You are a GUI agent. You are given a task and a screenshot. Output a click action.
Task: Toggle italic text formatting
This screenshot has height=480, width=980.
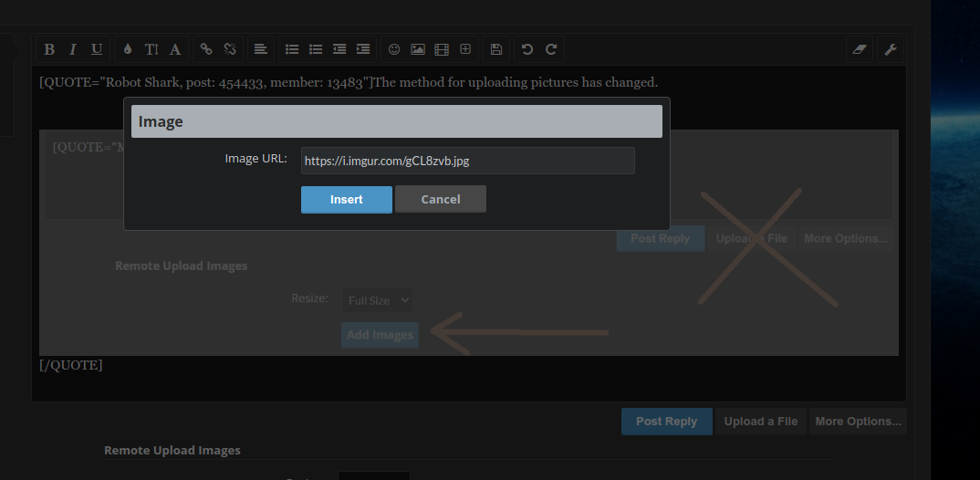pyautogui.click(x=73, y=49)
